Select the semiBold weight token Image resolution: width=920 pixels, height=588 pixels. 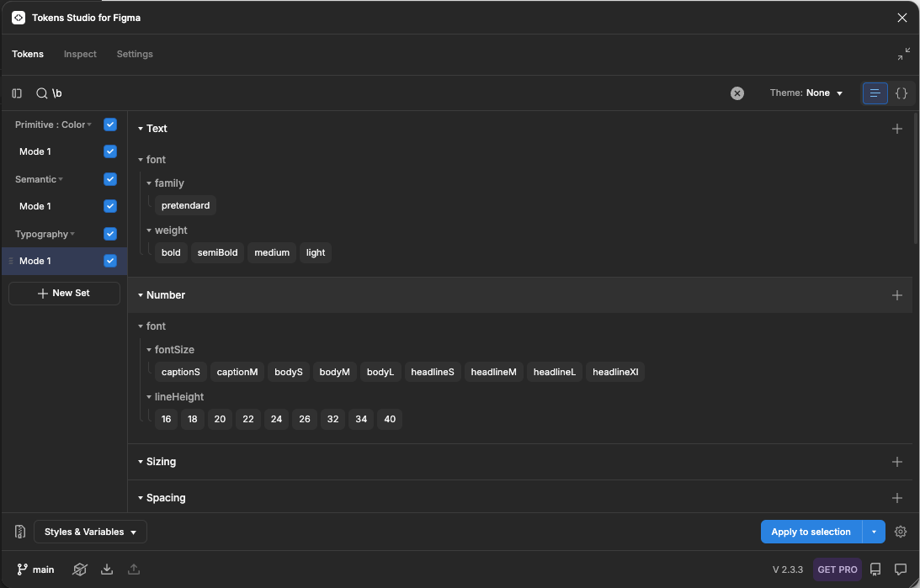(217, 252)
